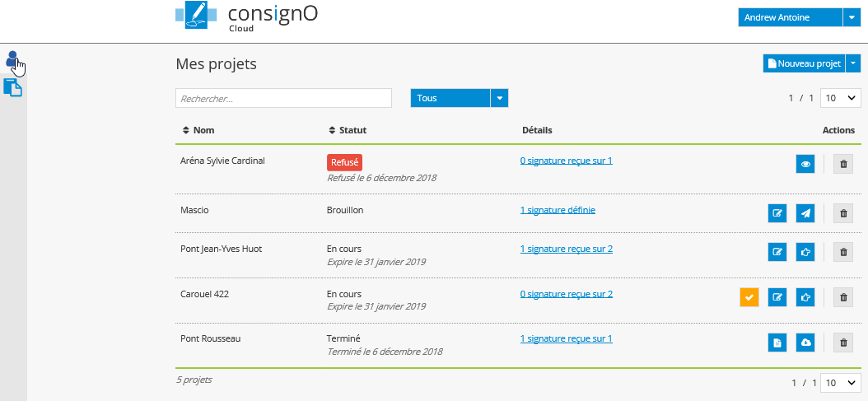
Task: Click the Nouveau projet button
Action: [804, 63]
